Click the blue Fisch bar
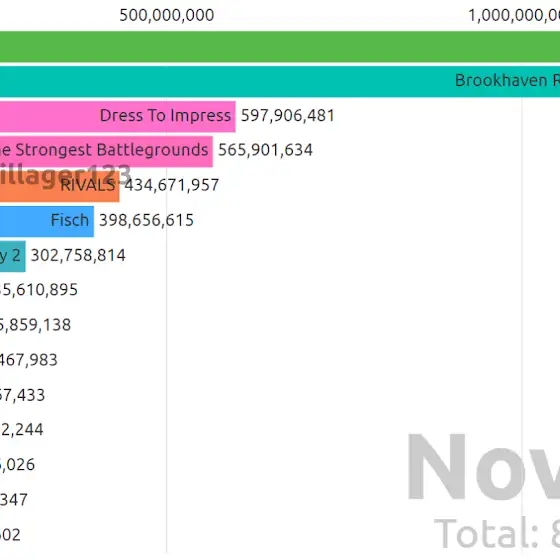560x560 pixels. pyautogui.click(x=47, y=221)
